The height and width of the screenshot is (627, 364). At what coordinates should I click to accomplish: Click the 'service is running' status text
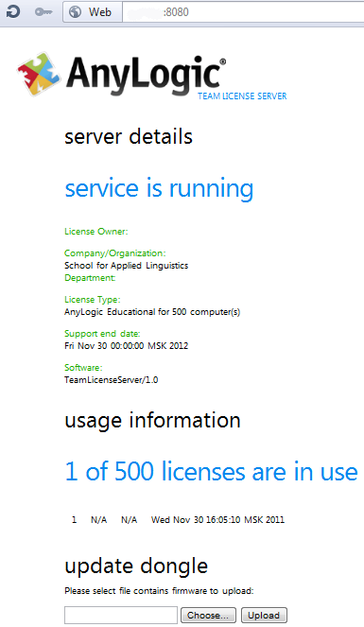pyautogui.click(x=159, y=188)
